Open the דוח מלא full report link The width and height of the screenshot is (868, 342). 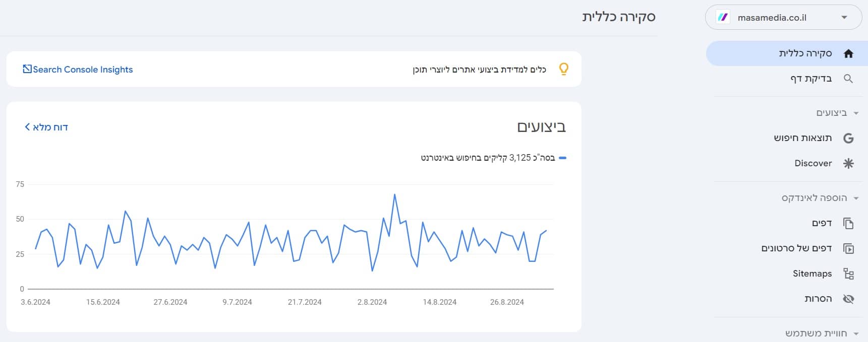(46, 127)
